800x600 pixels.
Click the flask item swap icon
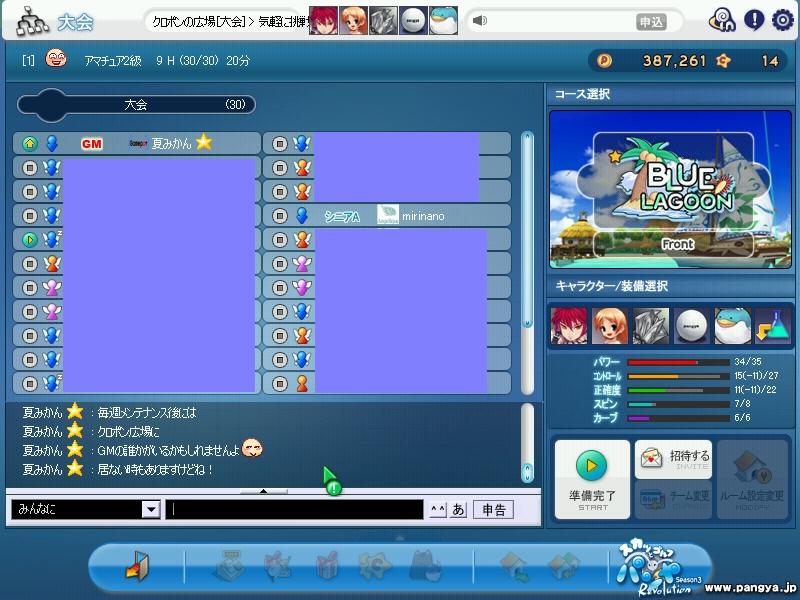[x=773, y=326]
